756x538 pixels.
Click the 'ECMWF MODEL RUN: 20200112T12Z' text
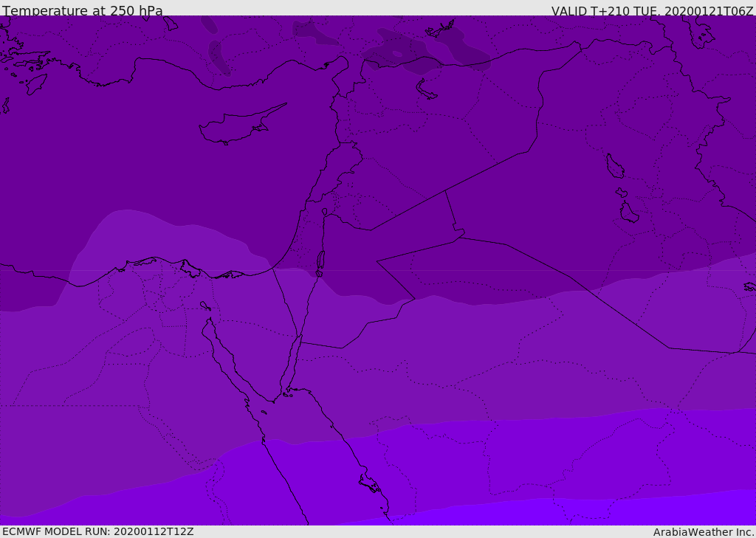[x=98, y=532]
